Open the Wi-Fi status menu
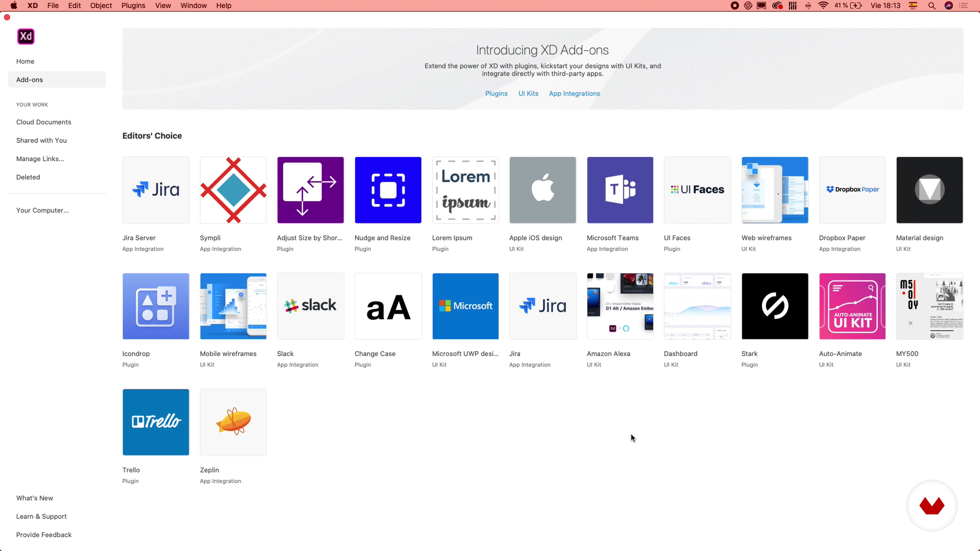 tap(823, 6)
